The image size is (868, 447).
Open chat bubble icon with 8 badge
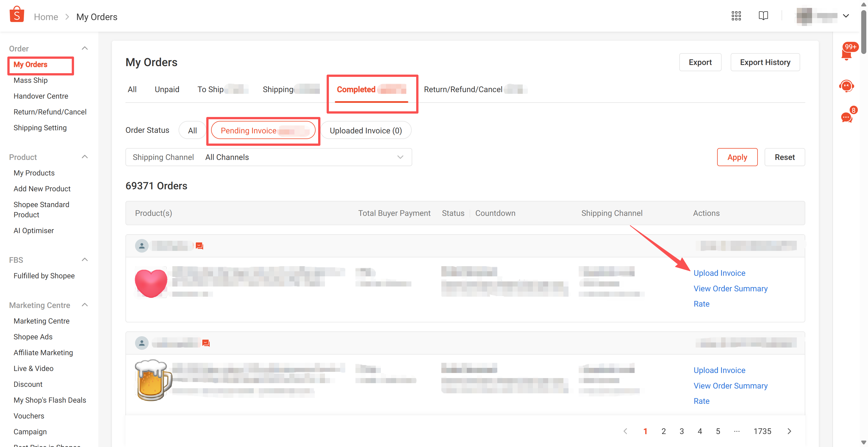tap(846, 117)
